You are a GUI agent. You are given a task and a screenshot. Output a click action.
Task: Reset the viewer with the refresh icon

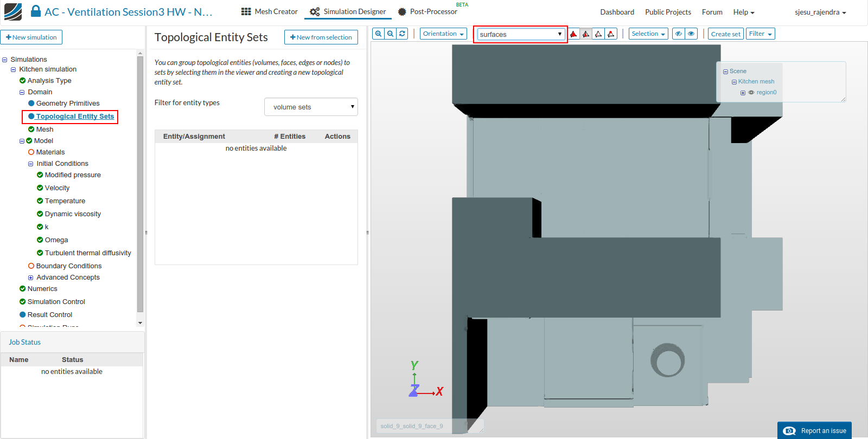coord(402,34)
